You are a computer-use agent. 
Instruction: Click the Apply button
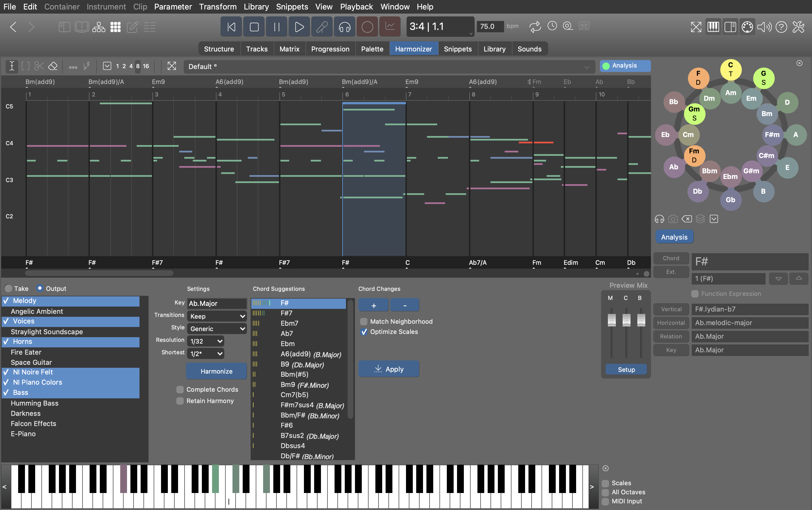pos(388,369)
